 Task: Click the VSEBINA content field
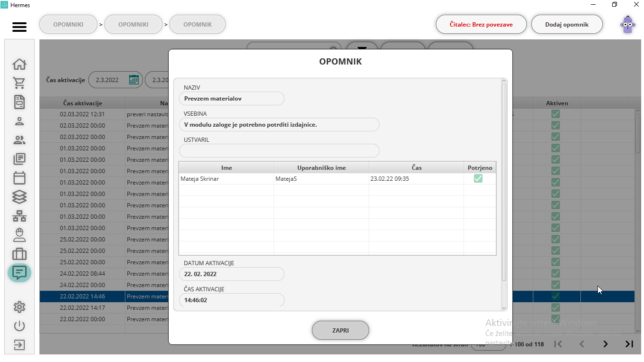pyautogui.click(x=279, y=124)
